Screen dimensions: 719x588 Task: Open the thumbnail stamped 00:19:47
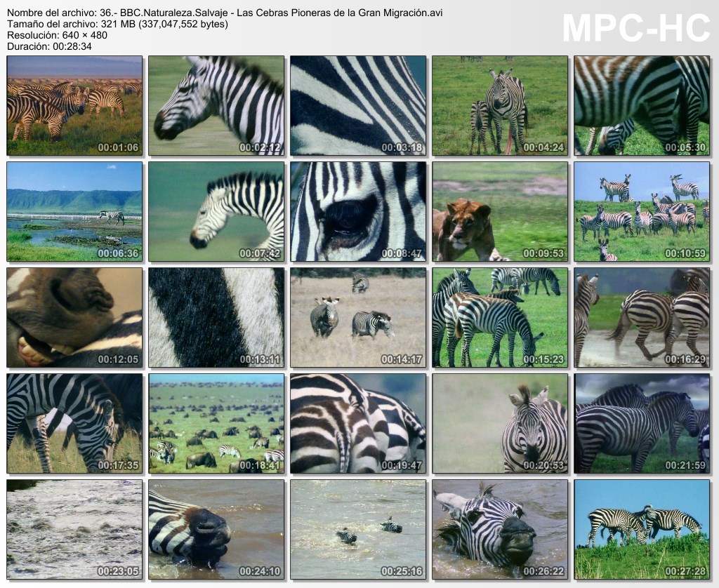coord(358,424)
